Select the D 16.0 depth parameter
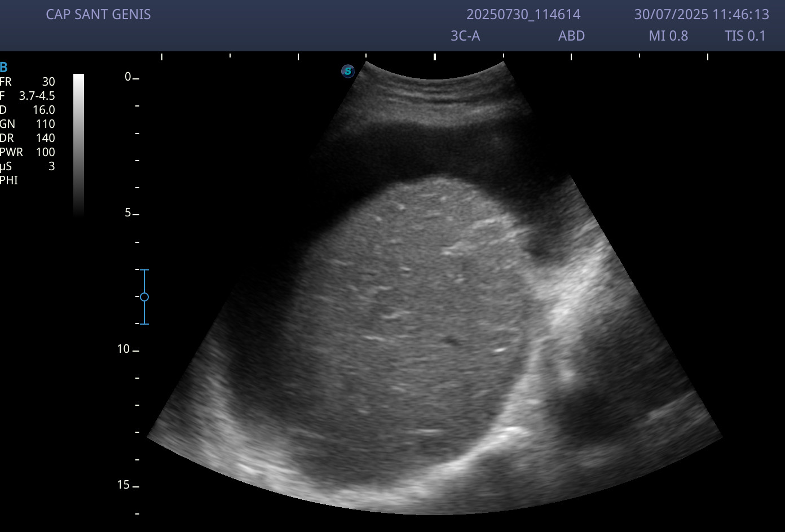Image resolution: width=785 pixels, height=532 pixels. [28, 110]
